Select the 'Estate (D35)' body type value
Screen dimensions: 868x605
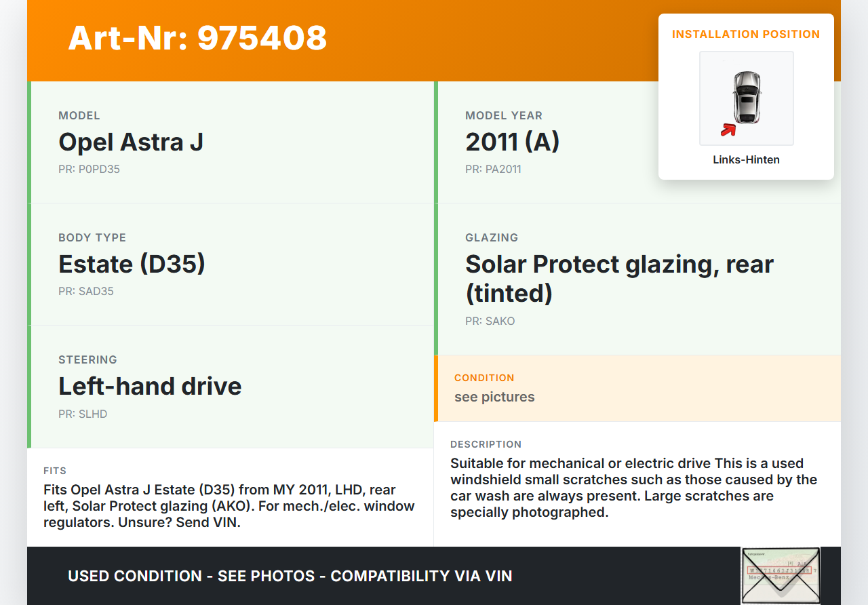point(132,264)
